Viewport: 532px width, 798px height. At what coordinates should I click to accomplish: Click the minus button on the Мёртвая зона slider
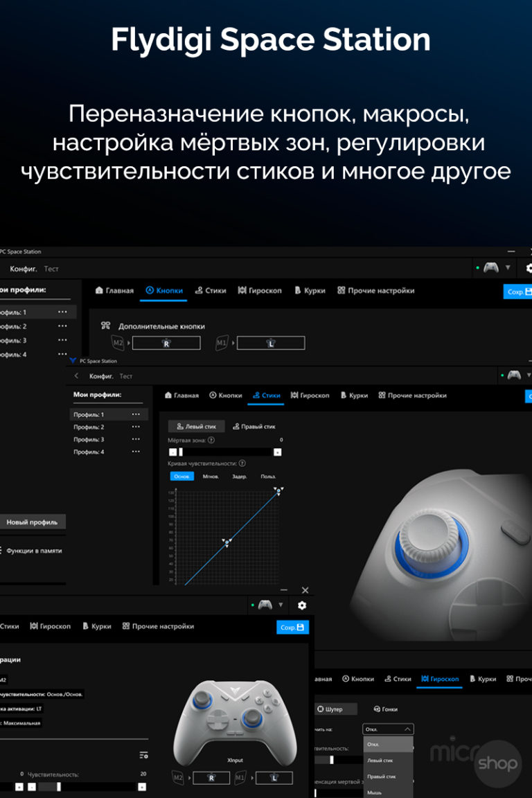[x=172, y=452]
